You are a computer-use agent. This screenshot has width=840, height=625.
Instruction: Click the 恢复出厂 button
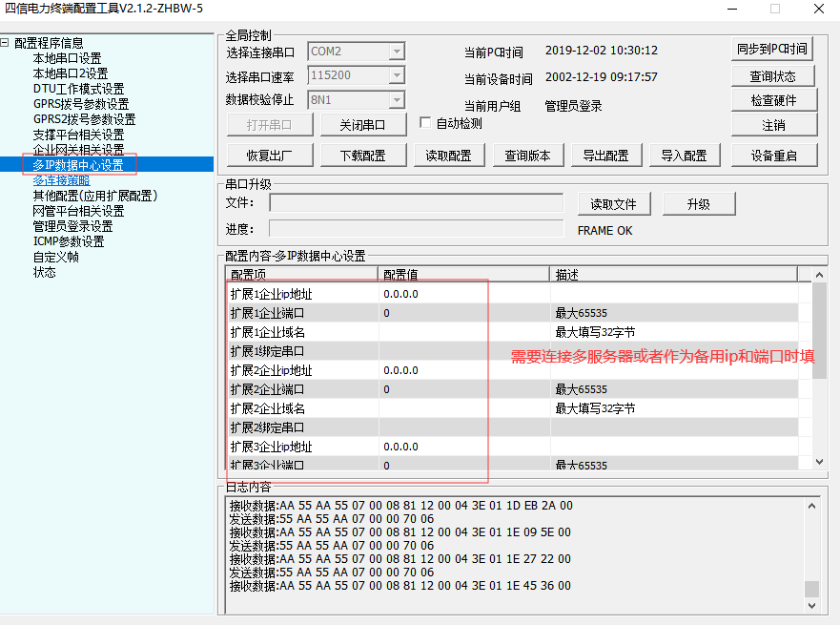tap(269, 156)
